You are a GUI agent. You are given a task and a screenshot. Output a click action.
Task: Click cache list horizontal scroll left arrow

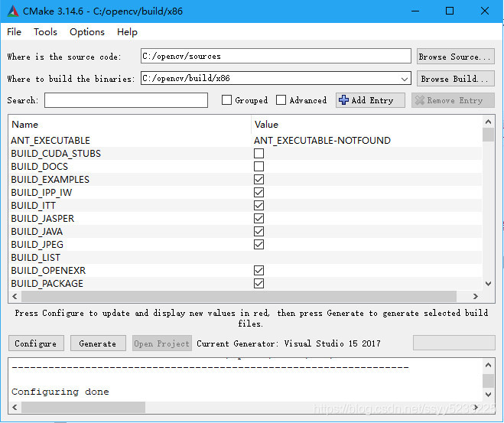[15, 296]
